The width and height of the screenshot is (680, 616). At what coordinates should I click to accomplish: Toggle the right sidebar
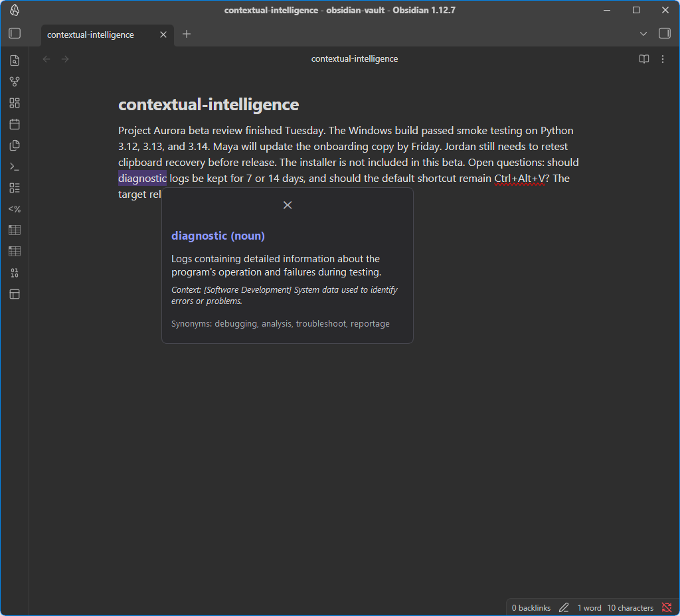(664, 33)
